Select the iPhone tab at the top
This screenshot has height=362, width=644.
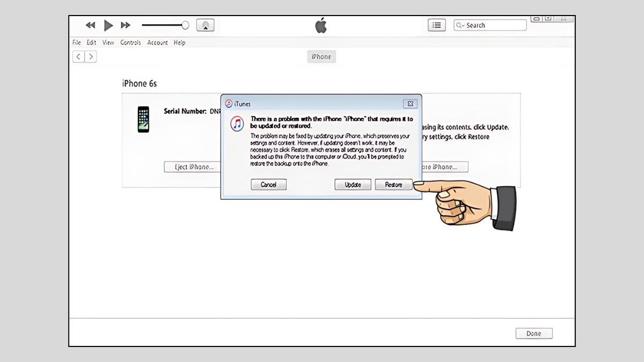pyautogui.click(x=321, y=57)
